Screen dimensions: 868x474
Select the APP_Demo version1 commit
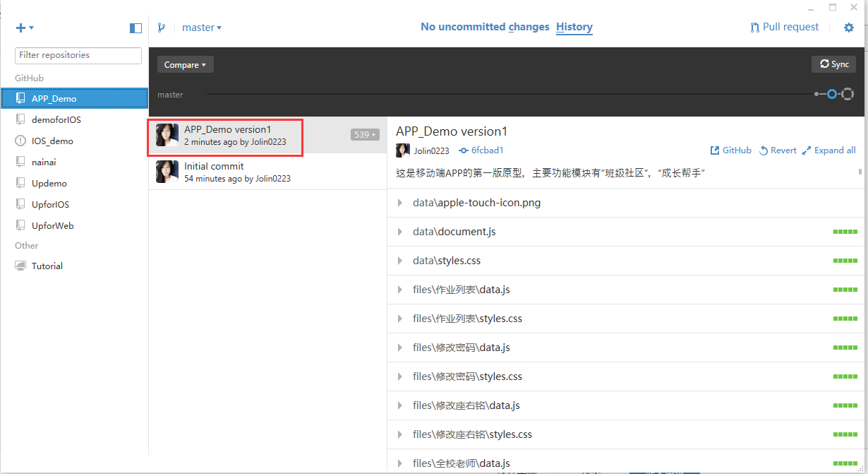point(268,135)
